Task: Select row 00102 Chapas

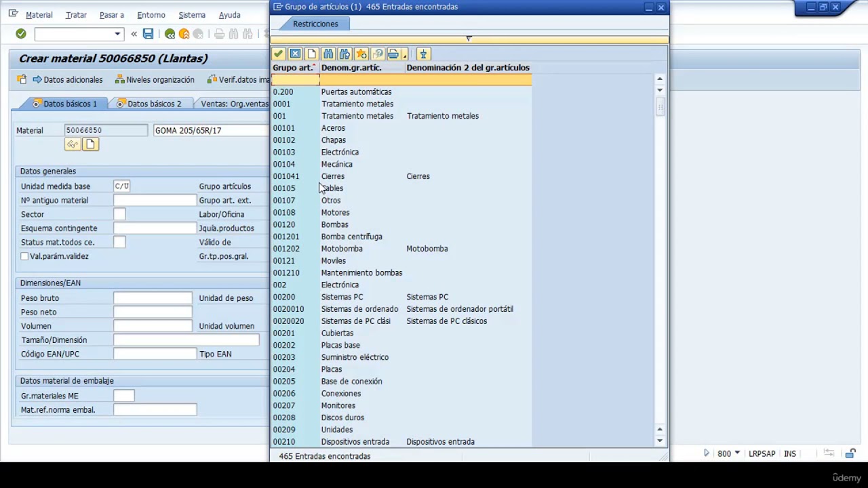Action: [x=401, y=140]
